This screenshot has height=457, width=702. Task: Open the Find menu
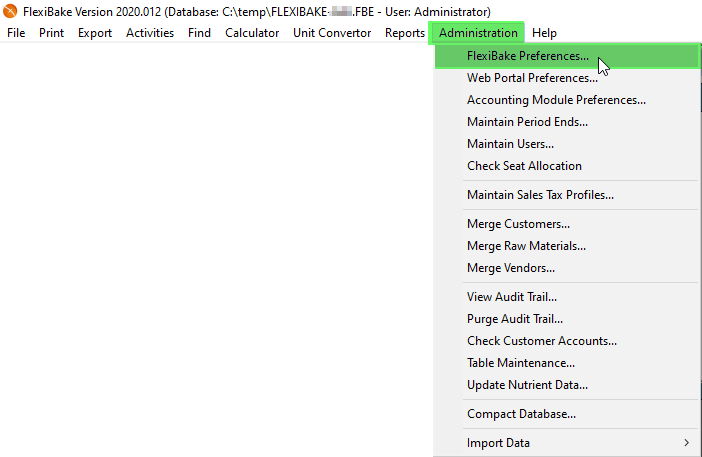click(x=199, y=33)
